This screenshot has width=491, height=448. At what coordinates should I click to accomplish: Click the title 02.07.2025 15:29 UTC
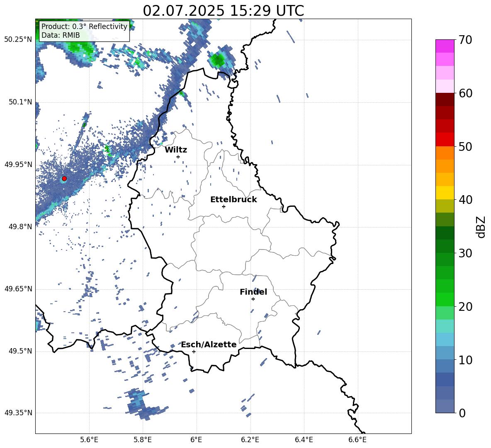pos(223,11)
